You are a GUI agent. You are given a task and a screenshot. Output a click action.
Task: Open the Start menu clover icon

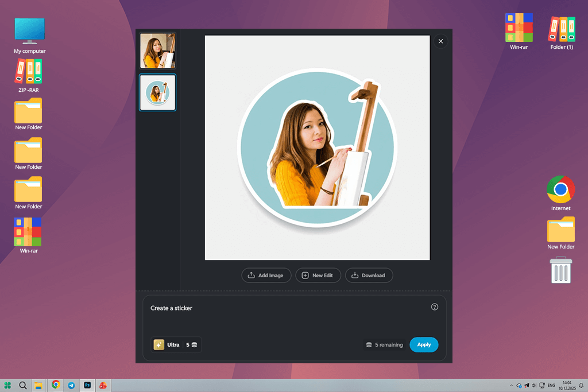pos(7,385)
